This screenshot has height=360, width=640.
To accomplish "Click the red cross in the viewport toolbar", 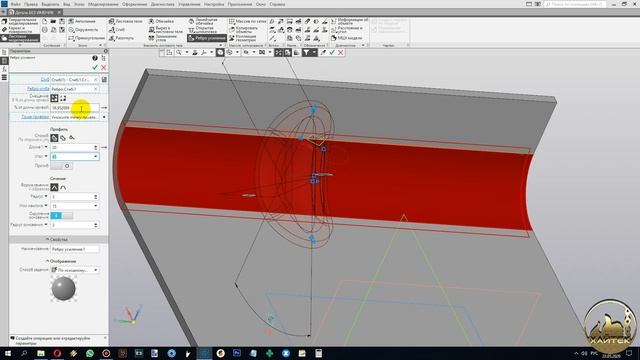I will coord(340,53).
